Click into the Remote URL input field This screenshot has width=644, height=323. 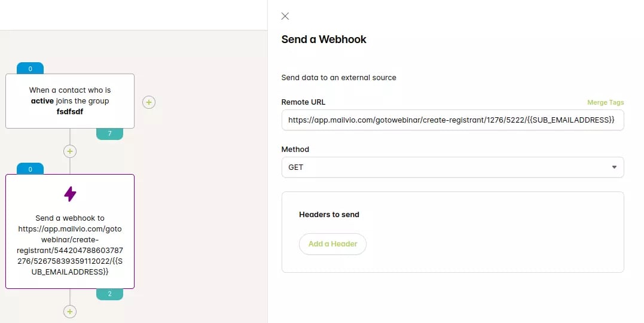452,120
